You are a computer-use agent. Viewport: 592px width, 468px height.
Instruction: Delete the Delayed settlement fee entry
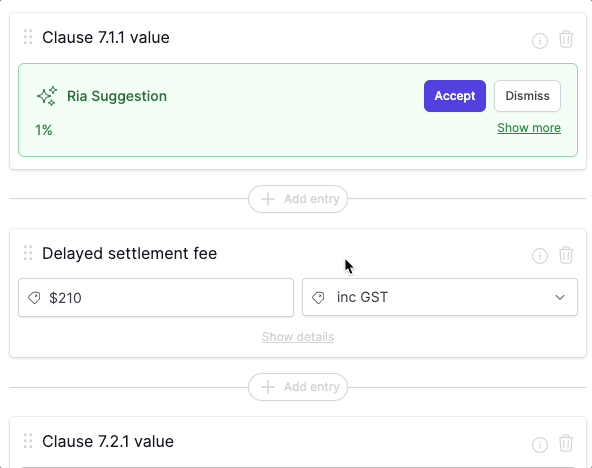pos(566,255)
